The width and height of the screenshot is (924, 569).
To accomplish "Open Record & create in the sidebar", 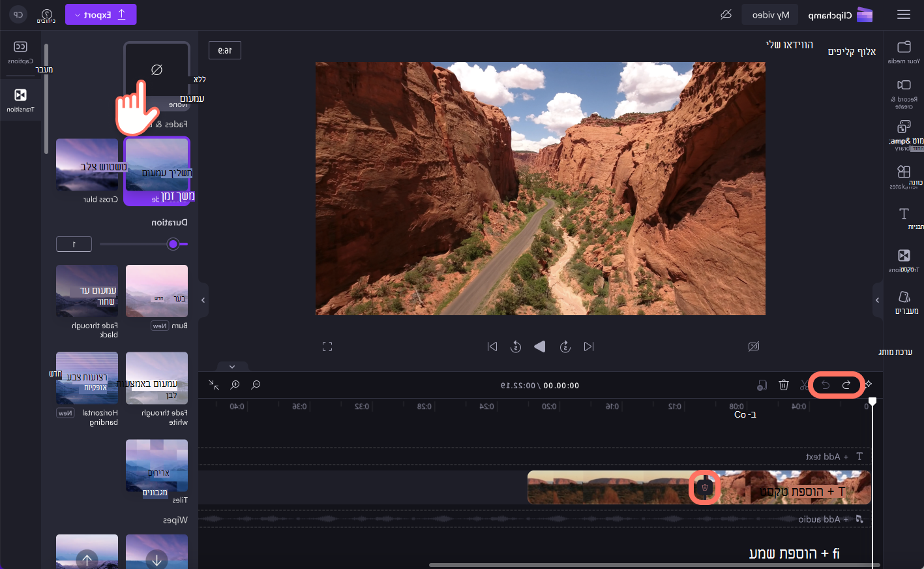I will 904,93.
